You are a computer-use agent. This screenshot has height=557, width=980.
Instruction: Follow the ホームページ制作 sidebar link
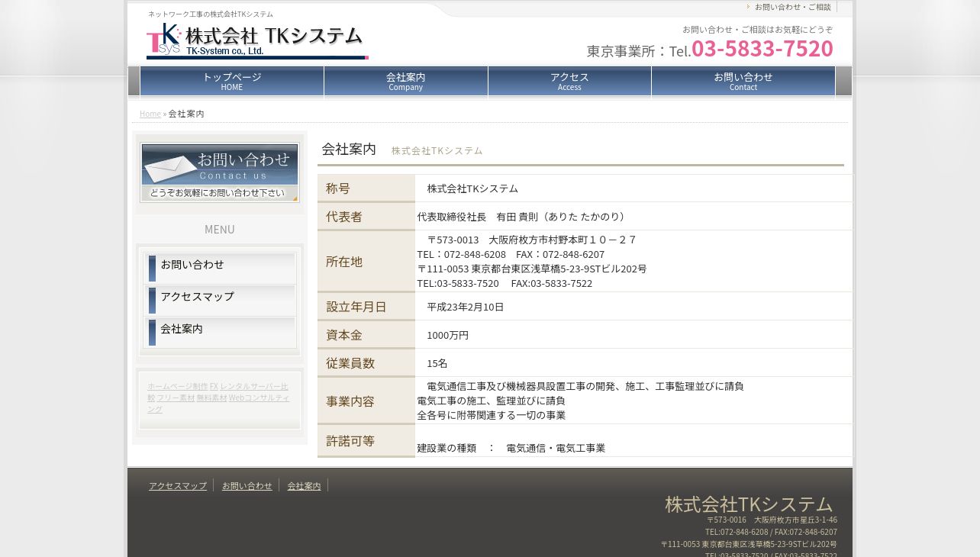177,386
